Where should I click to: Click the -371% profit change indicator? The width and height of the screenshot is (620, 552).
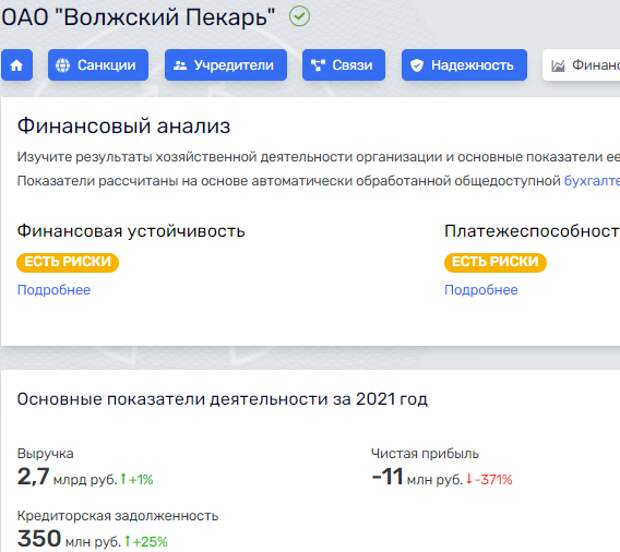click(x=489, y=480)
